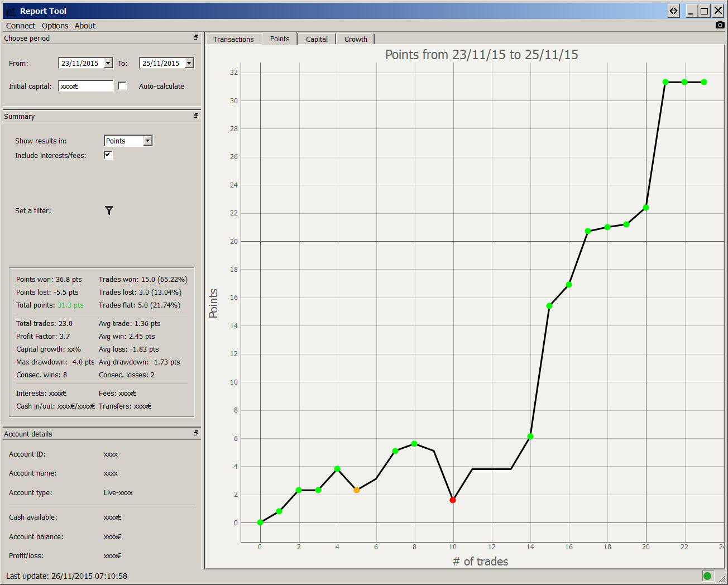Open the Options menu
This screenshot has height=585, width=728.
click(55, 26)
